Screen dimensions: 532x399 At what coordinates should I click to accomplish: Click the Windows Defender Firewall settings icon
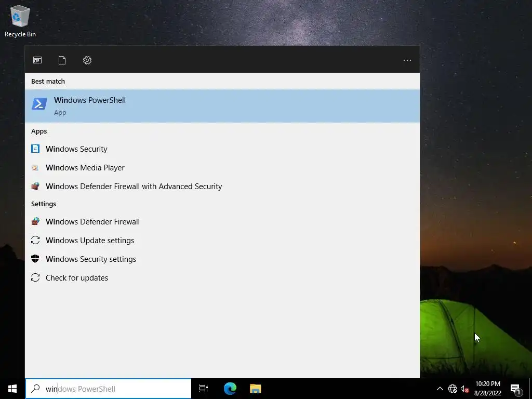pyautogui.click(x=35, y=221)
